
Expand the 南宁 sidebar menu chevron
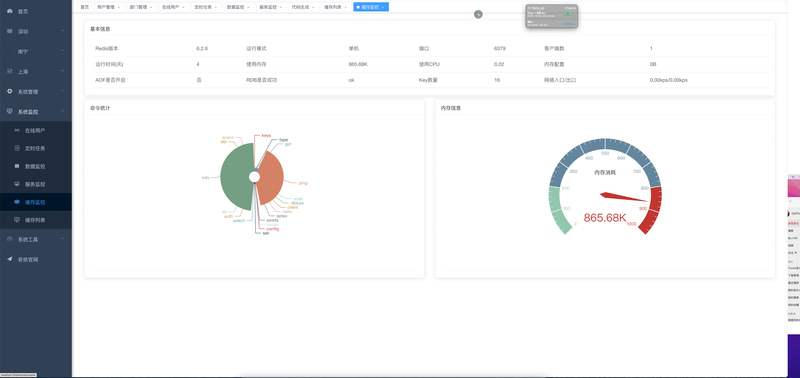(x=62, y=51)
